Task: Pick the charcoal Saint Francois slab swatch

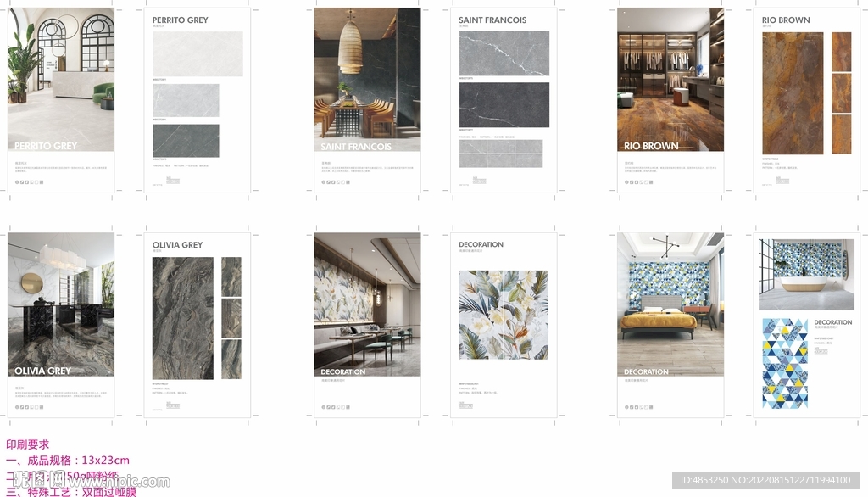Action: pos(504,105)
